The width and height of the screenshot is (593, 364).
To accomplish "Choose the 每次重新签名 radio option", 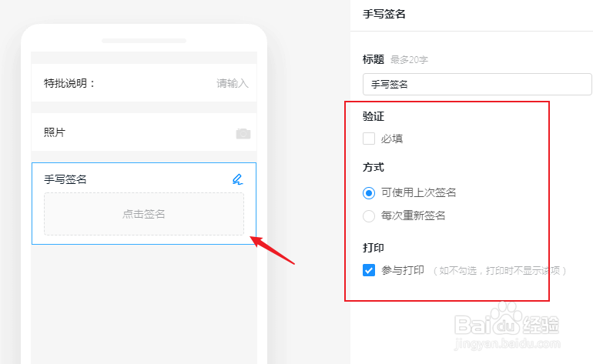I will point(369,216).
